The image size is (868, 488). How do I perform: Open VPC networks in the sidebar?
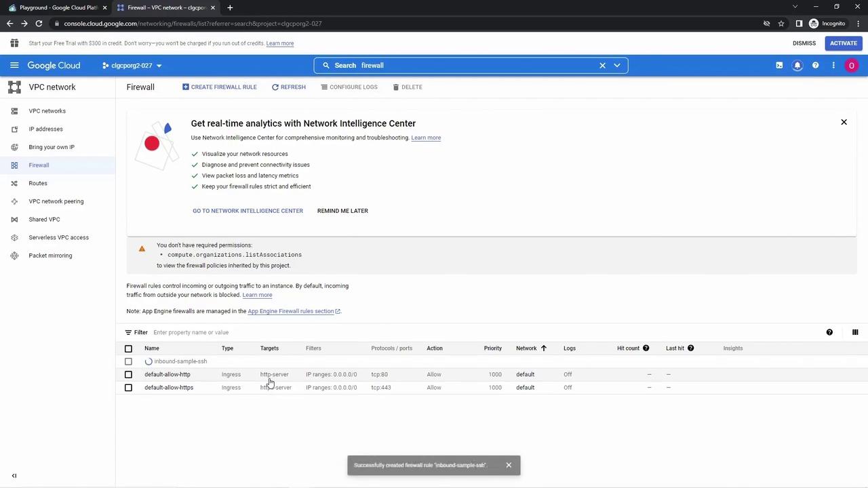coord(47,111)
